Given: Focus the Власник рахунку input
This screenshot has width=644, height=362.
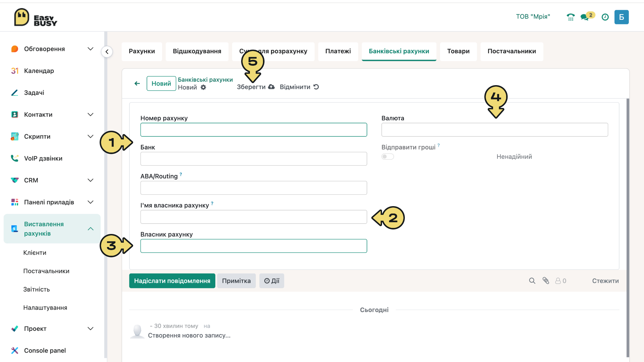Looking at the screenshot, I should 254,246.
